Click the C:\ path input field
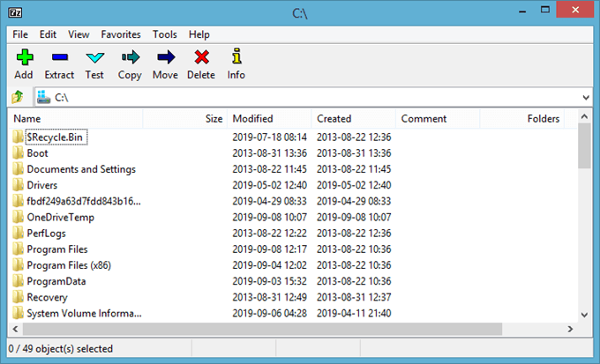Viewport: 600px width, 364px height. [x=314, y=98]
